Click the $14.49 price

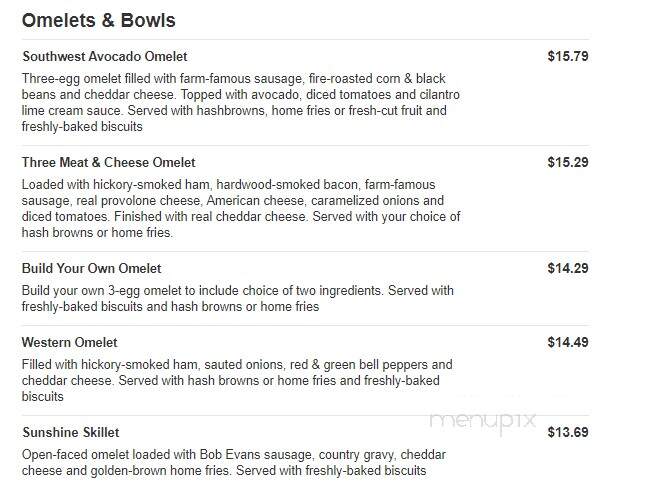pyautogui.click(x=567, y=342)
